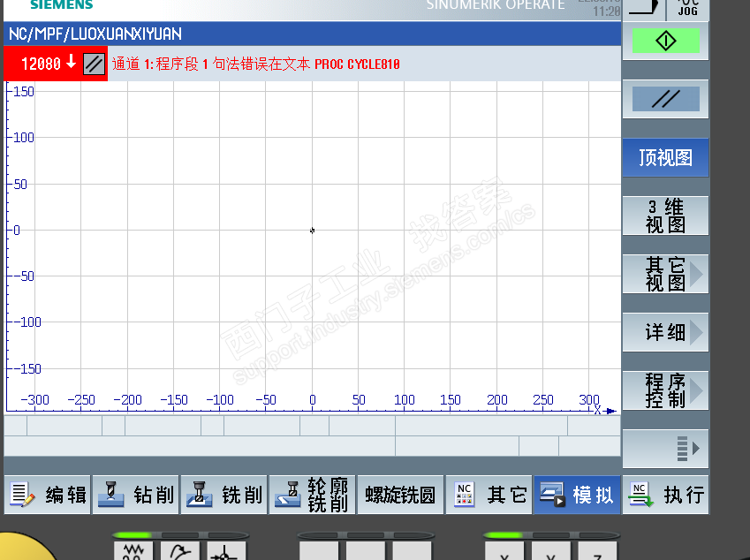The width and height of the screenshot is (750, 560).
Task: Open the 钻削 drilling softkey
Action: coord(136,495)
